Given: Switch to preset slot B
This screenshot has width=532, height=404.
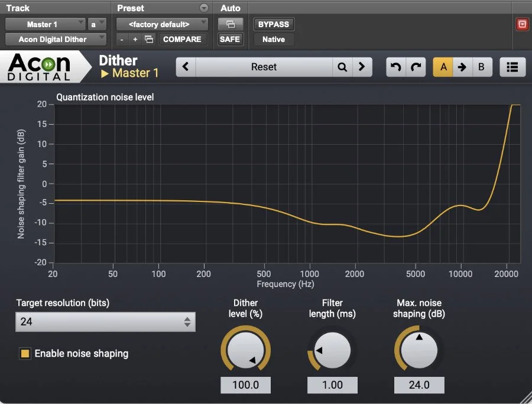Looking at the screenshot, I should click(481, 67).
